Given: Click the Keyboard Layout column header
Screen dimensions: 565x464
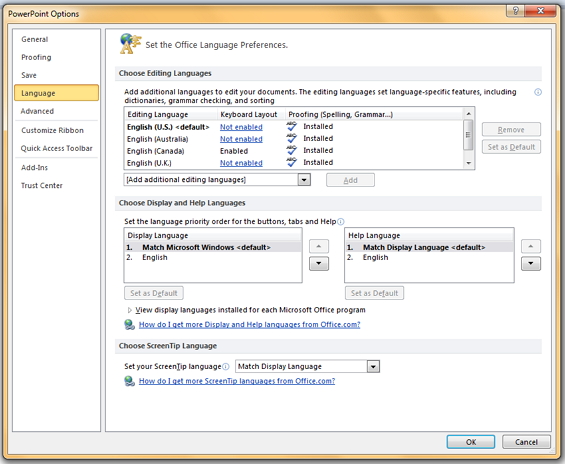Looking at the screenshot, I should point(251,114).
